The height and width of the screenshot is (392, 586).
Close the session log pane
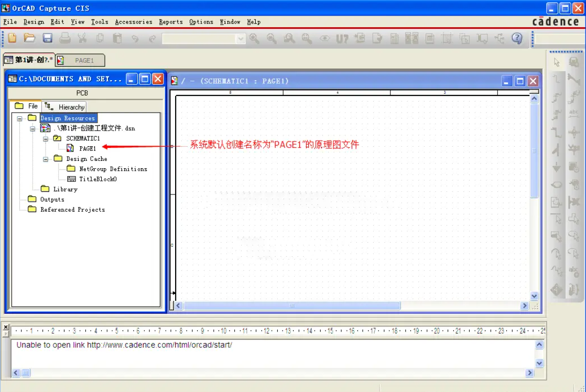tap(6, 327)
